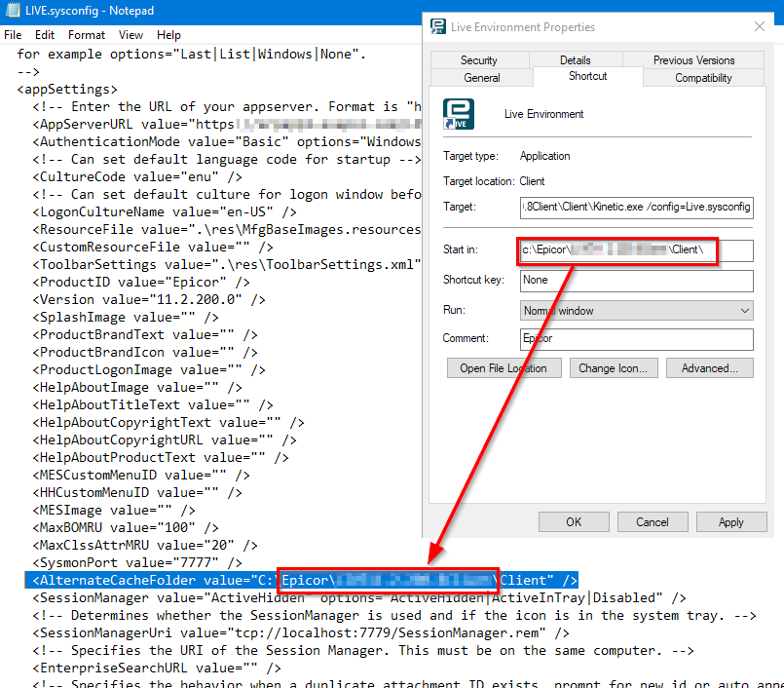This screenshot has height=688, width=784.
Task: Click the EnterpriseSearchURL line
Action: 157,668
